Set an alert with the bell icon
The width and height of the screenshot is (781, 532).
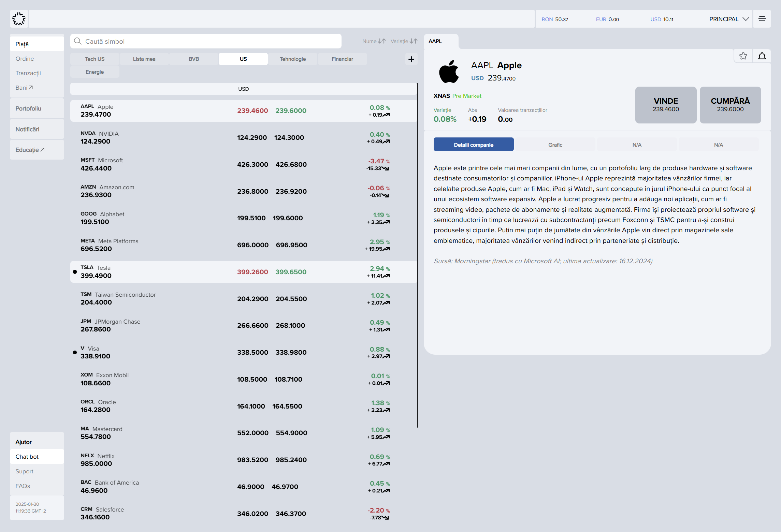pyautogui.click(x=762, y=56)
